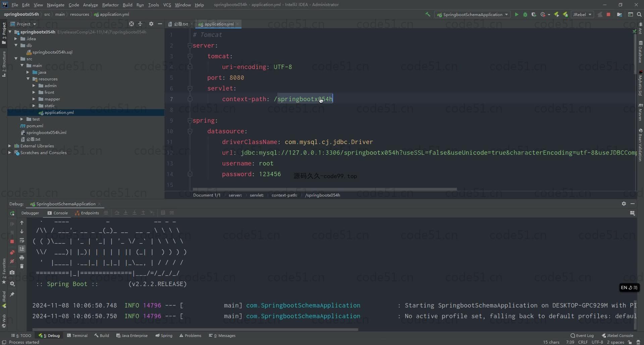This screenshot has height=345, width=644.
Task: Toggle scroll to end in the console
Action: pyautogui.click(x=22, y=249)
